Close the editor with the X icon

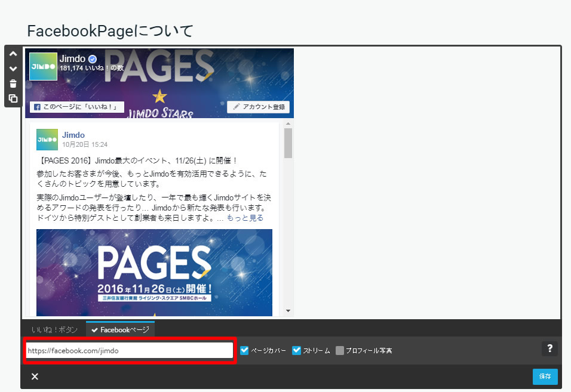35,376
